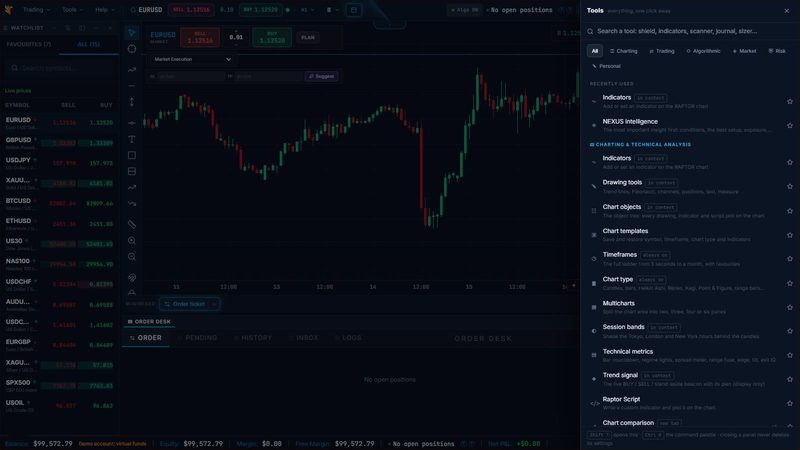Close the Tools panel with X
This screenshot has height=450, width=800.
click(x=787, y=11)
